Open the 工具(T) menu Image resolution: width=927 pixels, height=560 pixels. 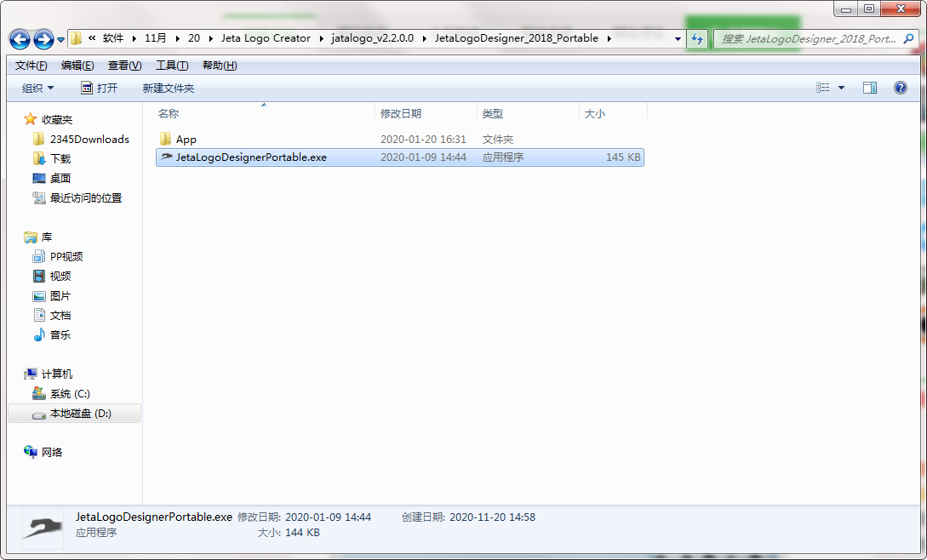pos(172,65)
